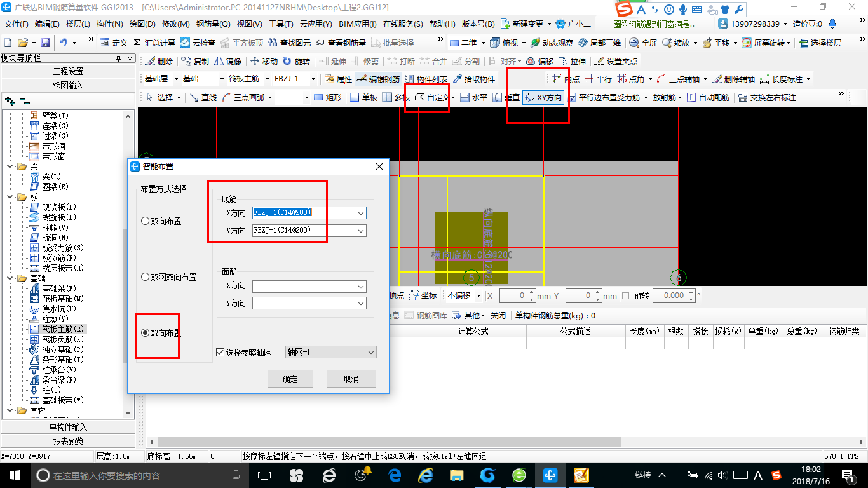Click 全屏 full screen icon
The width and height of the screenshot is (868, 488).
coord(643,43)
